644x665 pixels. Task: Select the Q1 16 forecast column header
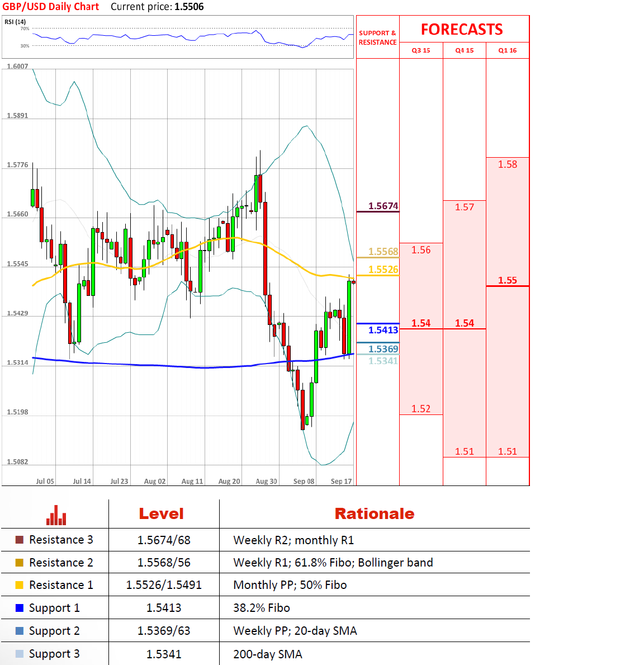[508, 50]
